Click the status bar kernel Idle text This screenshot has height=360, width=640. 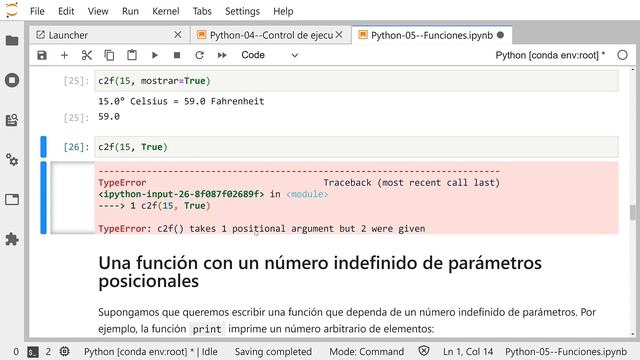pyautogui.click(x=151, y=352)
